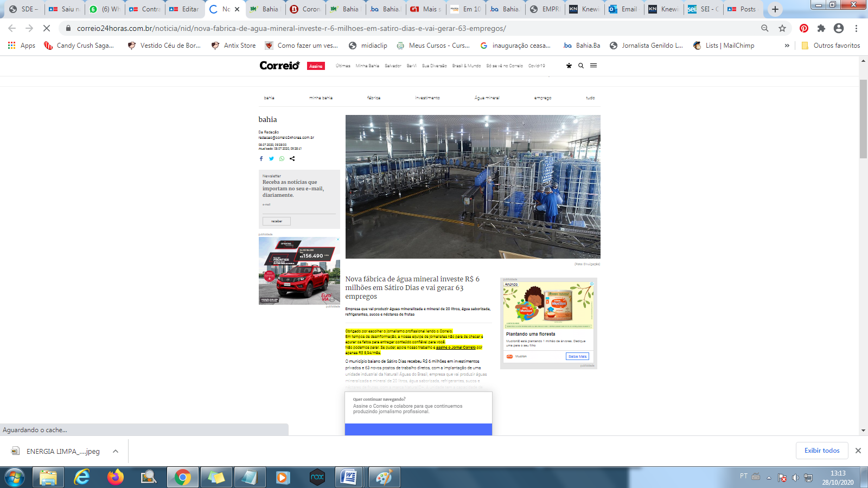This screenshot has height=488, width=868.
Task: Open the Salvador menu section
Action: click(x=393, y=66)
